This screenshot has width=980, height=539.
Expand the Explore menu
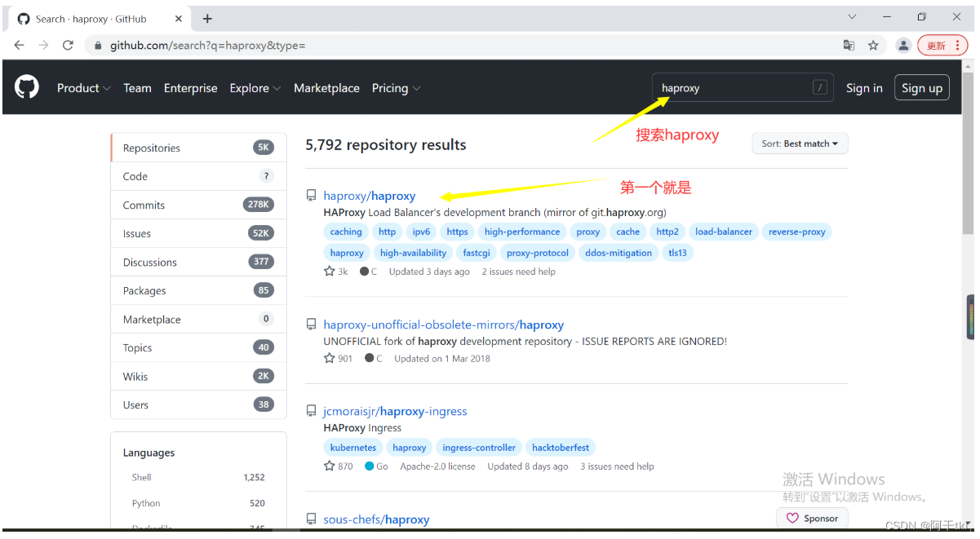(255, 88)
